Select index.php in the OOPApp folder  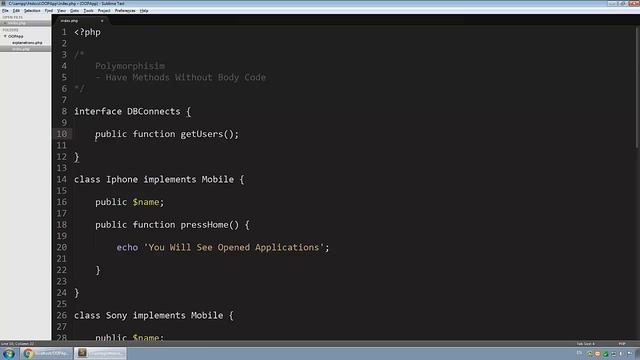coord(25,49)
